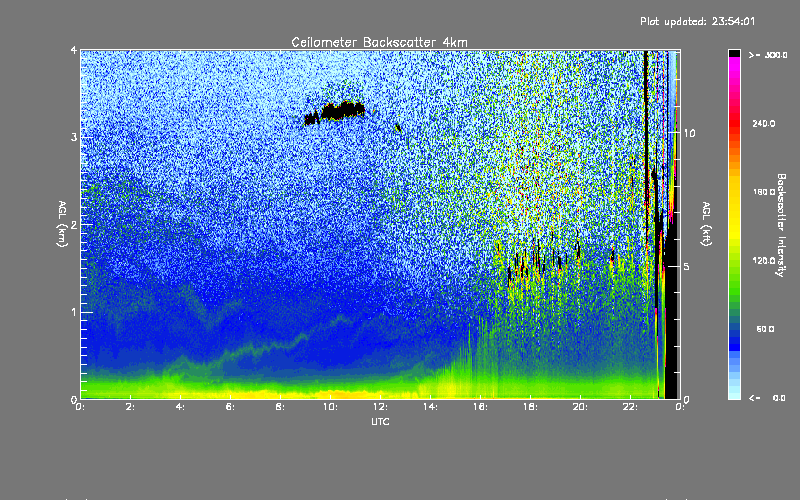Pick the black top segment of colorbar
This screenshot has height=500, width=800.
pos(734,53)
